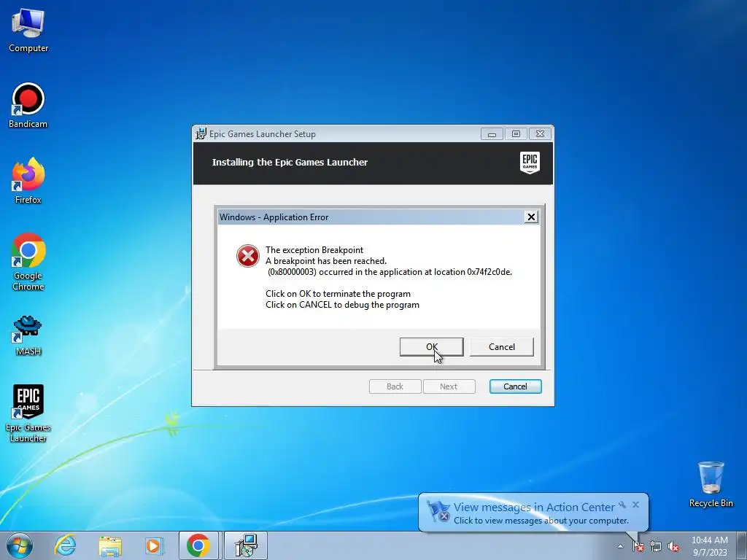
Task: Click the text 'A breakpoint has been reached.'
Action: [x=326, y=261]
